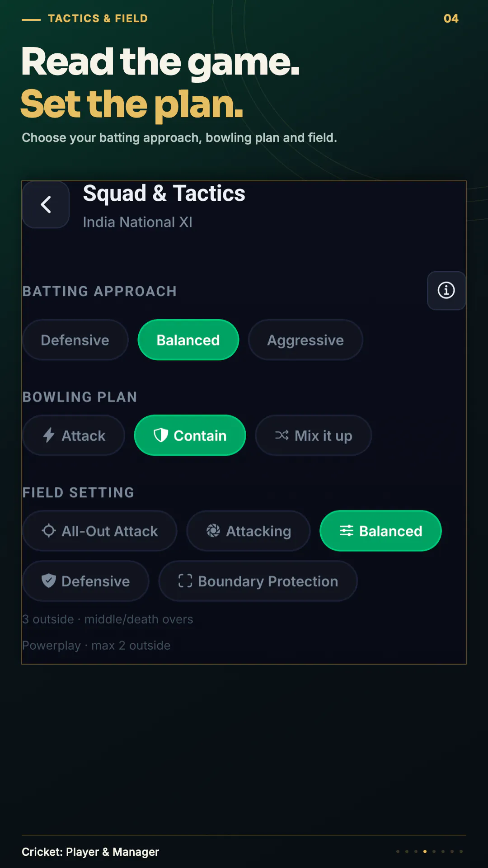Screen dimensions: 488x868
Task: Click the shield icon in Contain
Action: click(x=161, y=435)
